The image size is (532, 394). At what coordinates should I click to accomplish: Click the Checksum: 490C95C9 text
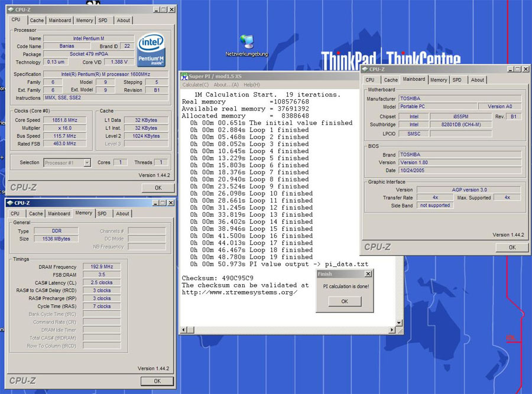[x=218, y=278]
